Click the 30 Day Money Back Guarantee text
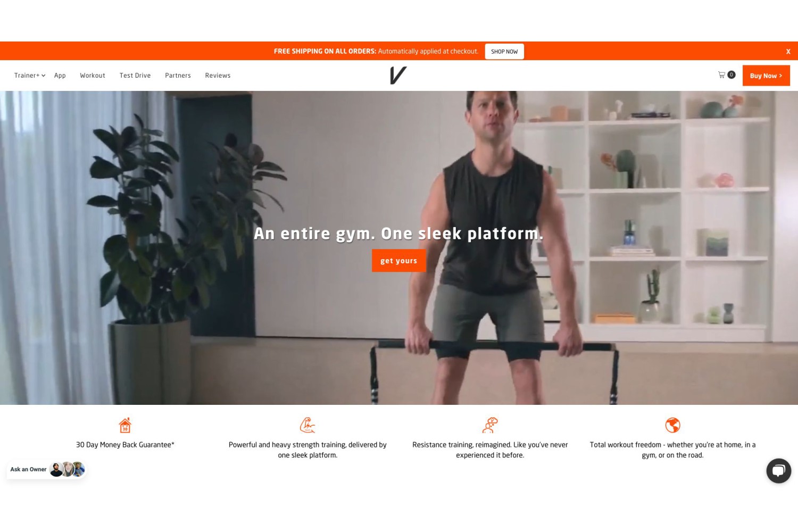798x532 pixels. (x=125, y=445)
